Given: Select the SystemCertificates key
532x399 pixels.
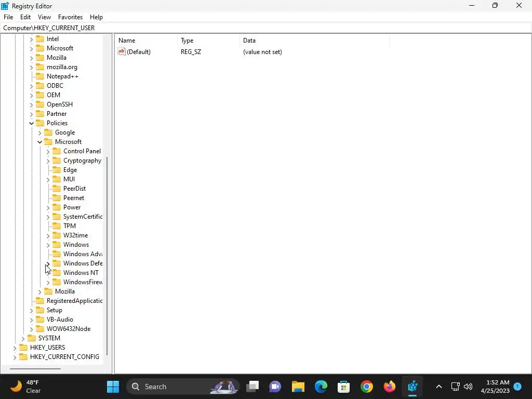Looking at the screenshot, I should click(x=83, y=217).
